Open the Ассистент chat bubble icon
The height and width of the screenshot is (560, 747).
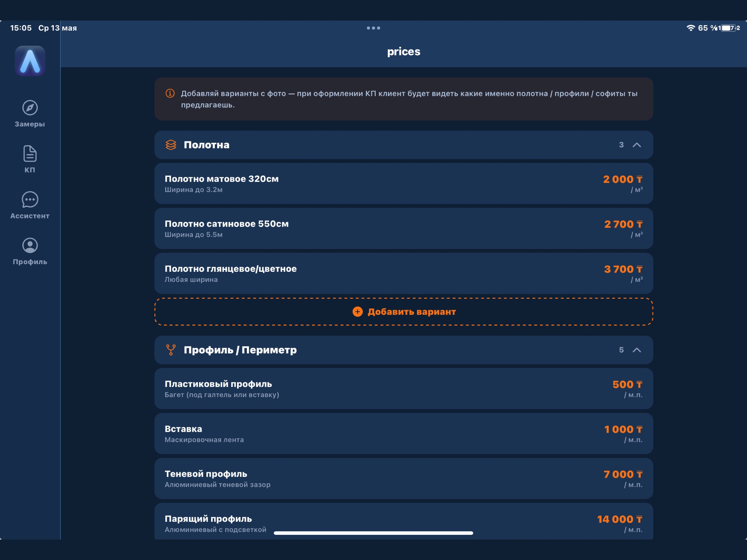coord(30,200)
